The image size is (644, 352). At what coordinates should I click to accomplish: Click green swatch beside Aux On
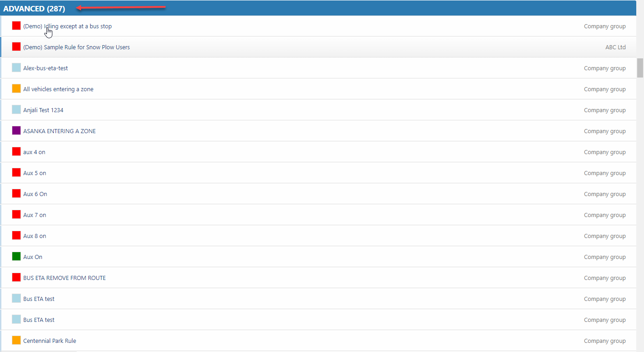tap(16, 256)
